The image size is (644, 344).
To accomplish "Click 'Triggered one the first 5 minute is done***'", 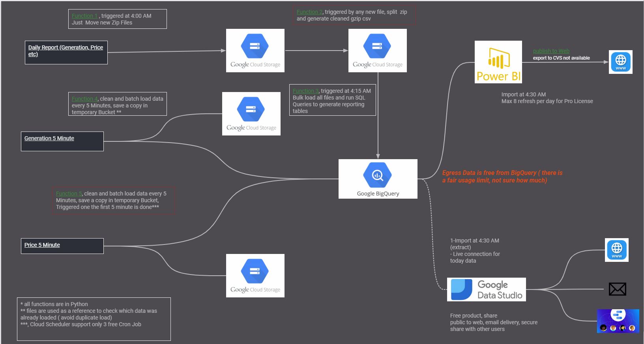I will tap(108, 207).
